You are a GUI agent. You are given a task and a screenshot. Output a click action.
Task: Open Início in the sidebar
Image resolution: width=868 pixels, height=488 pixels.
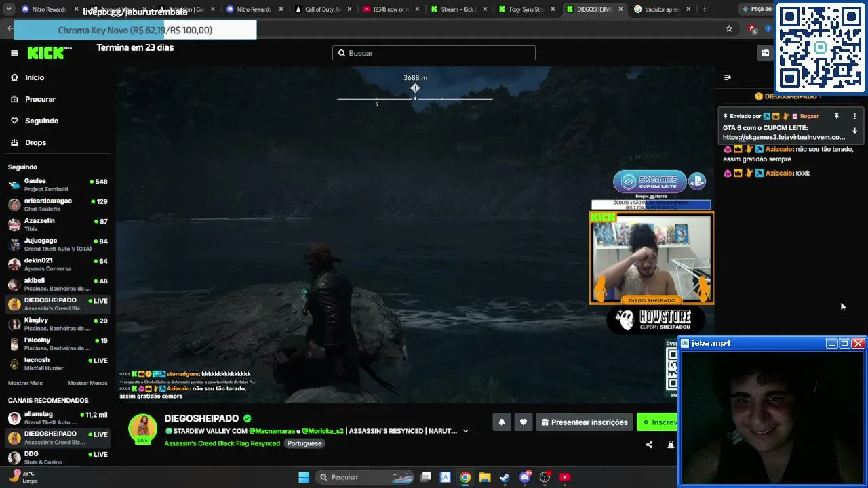coord(35,77)
